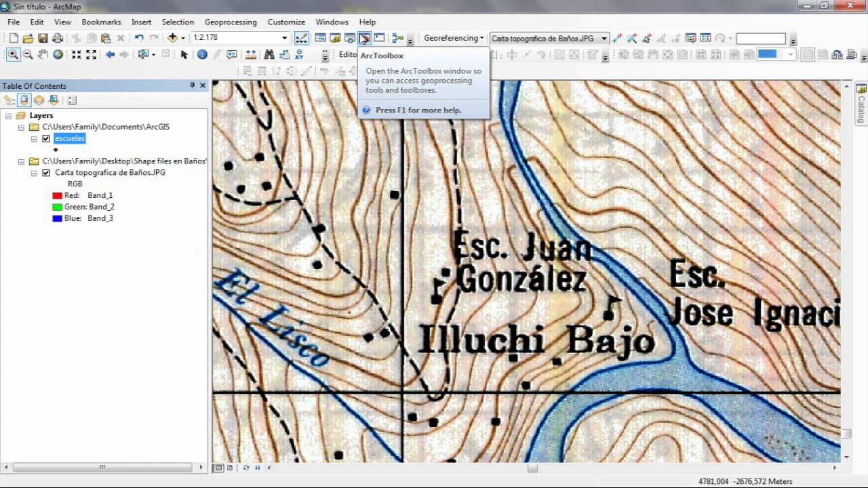
Task: Open the georeferencing View Link Table icon
Action: 705,38
